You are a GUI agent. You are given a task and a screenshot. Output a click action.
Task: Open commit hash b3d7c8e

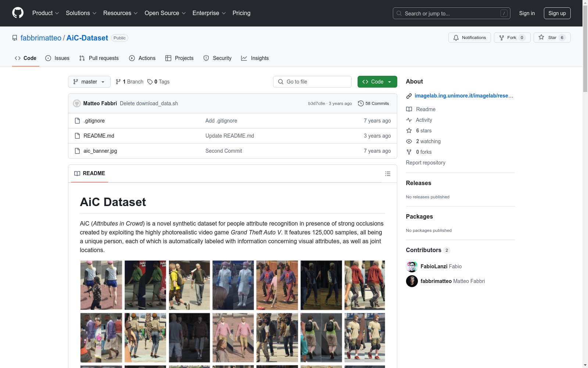[316, 103]
